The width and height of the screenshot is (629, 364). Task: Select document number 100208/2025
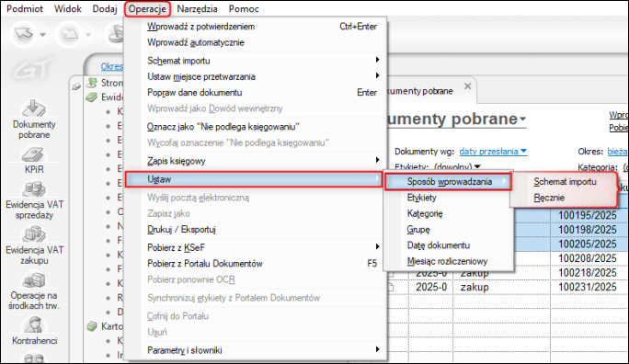(x=588, y=258)
